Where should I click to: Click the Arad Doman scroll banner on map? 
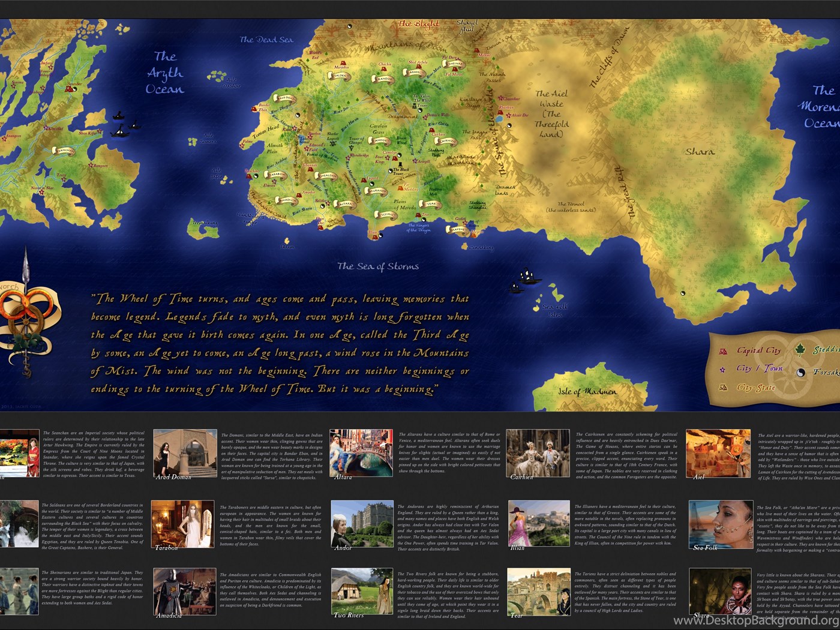pos(286,98)
